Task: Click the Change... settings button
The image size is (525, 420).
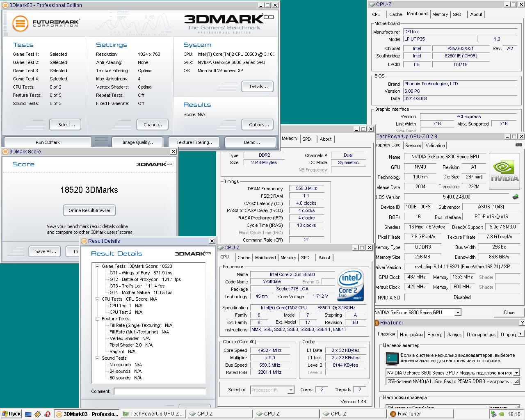Action: pyautogui.click(x=153, y=125)
